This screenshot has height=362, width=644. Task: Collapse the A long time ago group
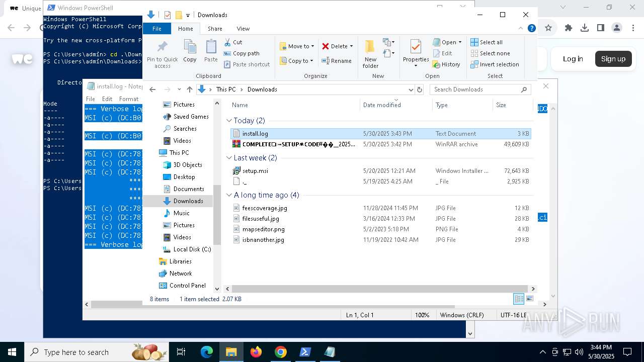pyautogui.click(x=229, y=195)
